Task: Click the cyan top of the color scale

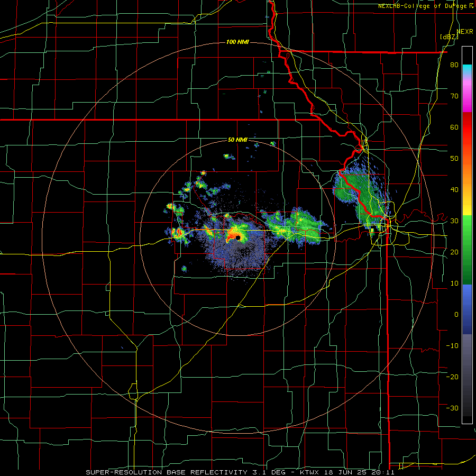Action: pyautogui.click(x=467, y=67)
